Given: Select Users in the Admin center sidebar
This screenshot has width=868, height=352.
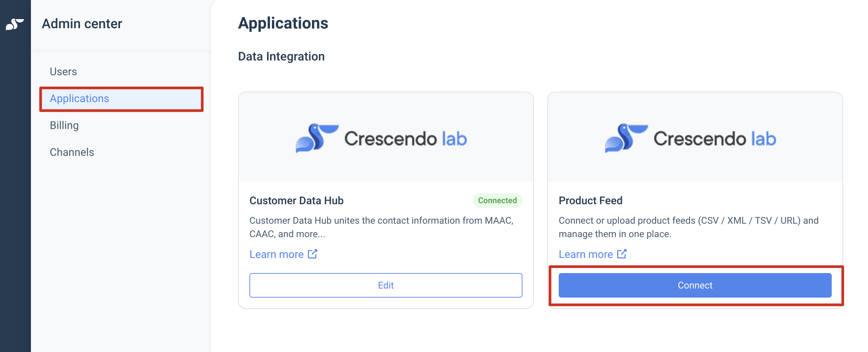Looking at the screenshot, I should [x=63, y=71].
